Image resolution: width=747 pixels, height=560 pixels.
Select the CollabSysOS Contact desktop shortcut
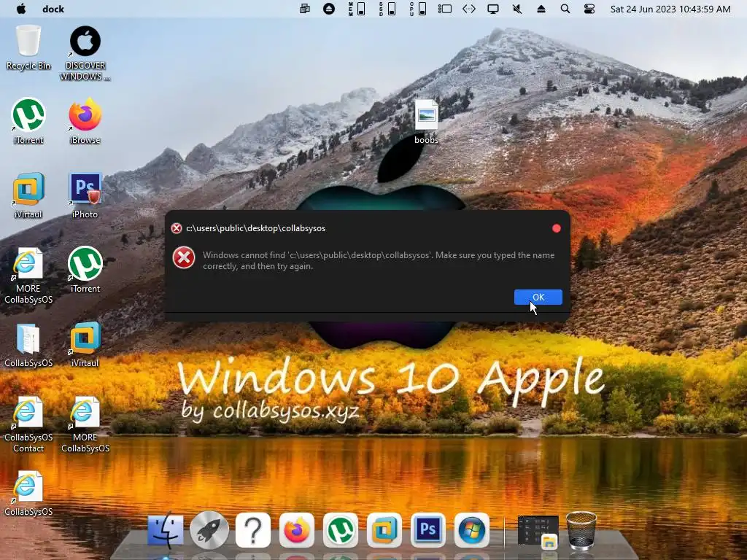(28, 424)
